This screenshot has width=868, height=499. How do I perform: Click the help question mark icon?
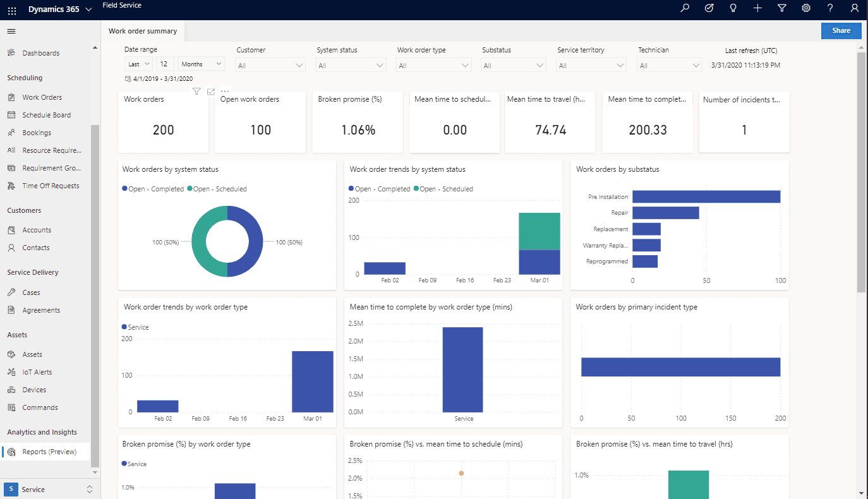click(830, 8)
